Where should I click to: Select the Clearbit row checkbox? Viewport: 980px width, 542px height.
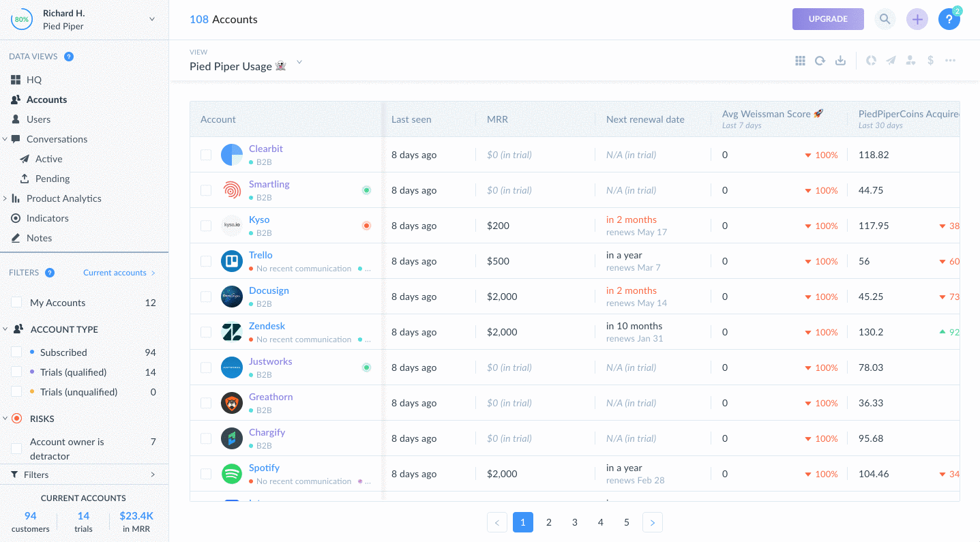[206, 155]
